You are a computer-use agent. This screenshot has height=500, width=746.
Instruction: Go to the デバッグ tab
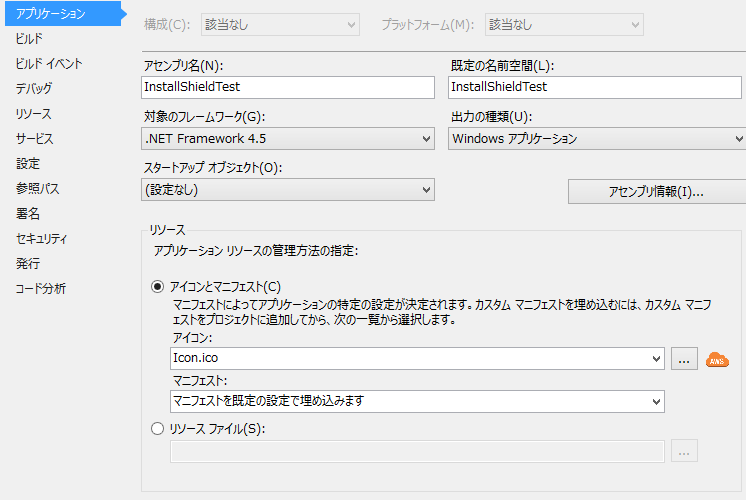[x=34, y=88]
